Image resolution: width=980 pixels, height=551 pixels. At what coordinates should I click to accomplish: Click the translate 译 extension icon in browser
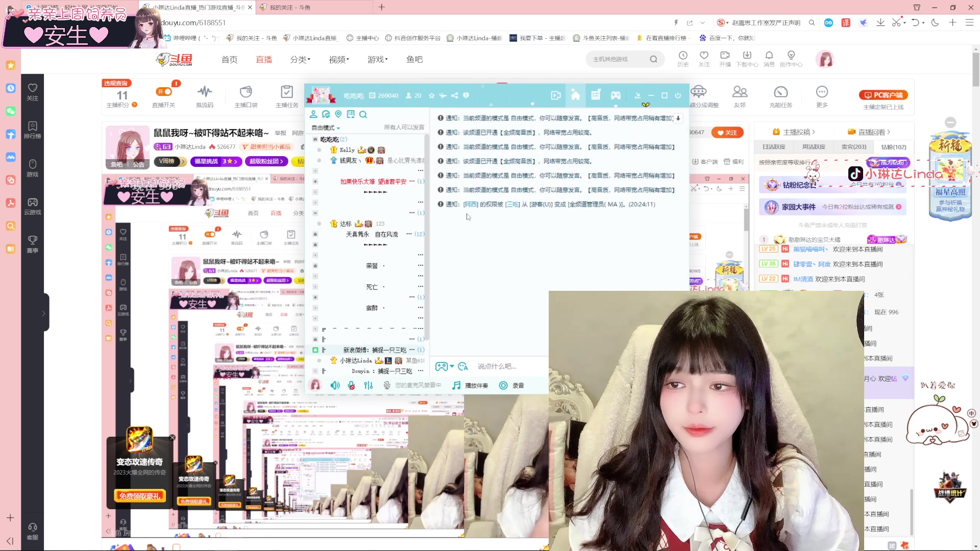coord(846,22)
